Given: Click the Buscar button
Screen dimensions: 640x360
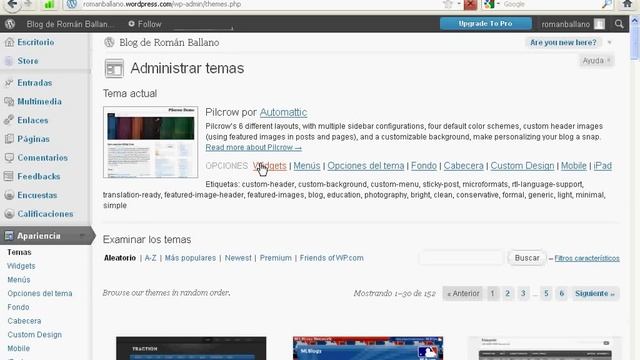Looking at the screenshot, I should click(x=527, y=258).
